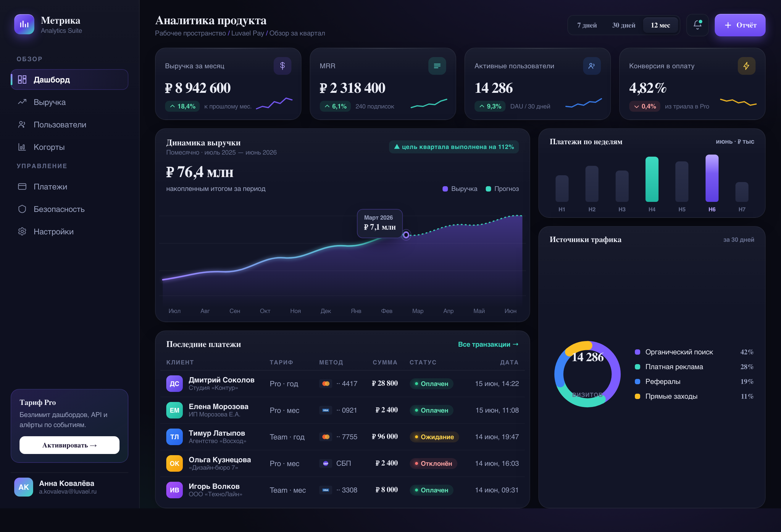This screenshot has height=532, width=781.
Task: Open Безопасность settings page
Action: (70, 209)
